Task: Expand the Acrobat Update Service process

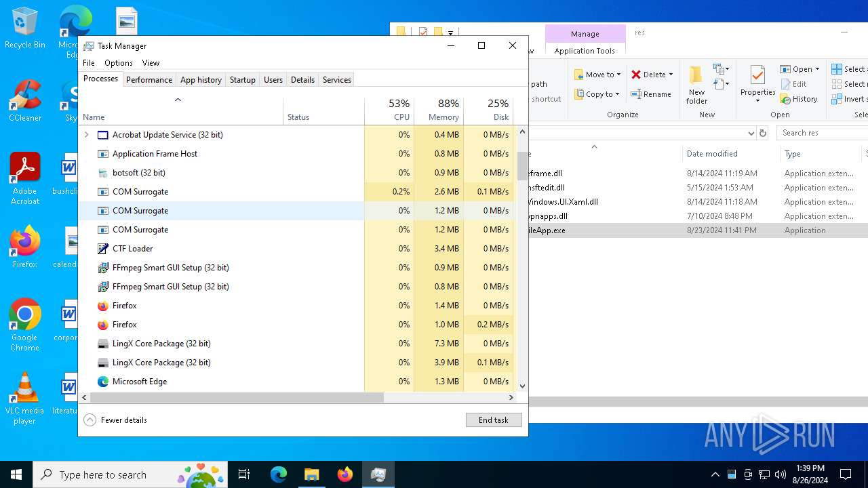Action: pyautogui.click(x=87, y=135)
